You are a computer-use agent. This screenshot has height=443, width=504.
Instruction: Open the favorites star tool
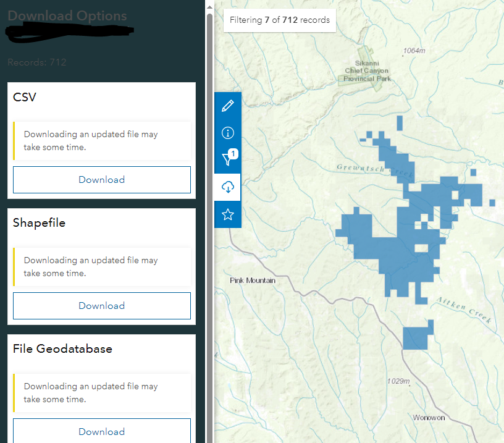[x=228, y=214]
